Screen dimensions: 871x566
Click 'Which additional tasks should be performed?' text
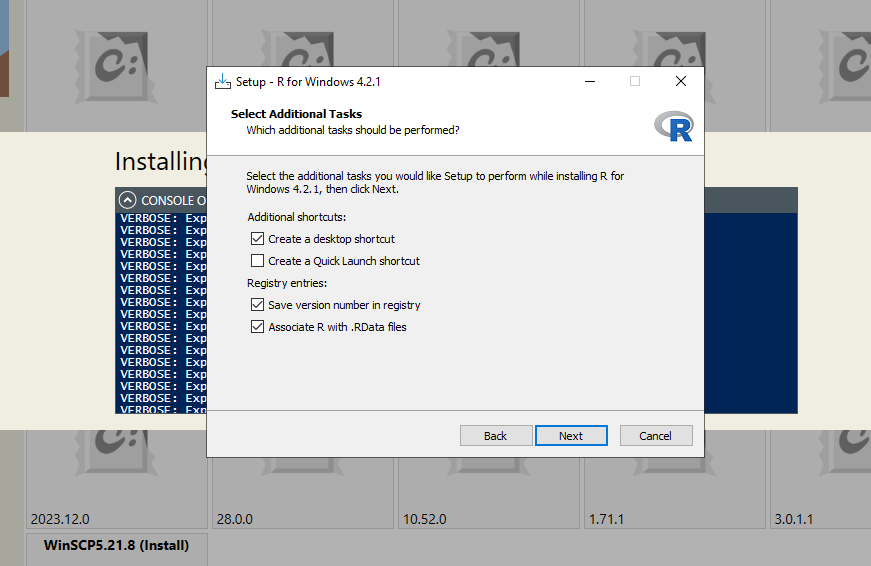tap(353, 130)
